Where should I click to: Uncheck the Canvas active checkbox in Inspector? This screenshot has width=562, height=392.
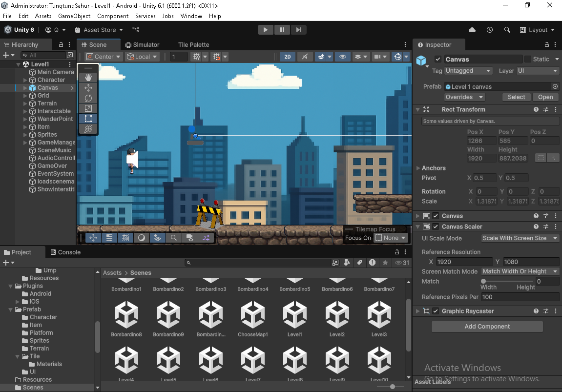438,59
